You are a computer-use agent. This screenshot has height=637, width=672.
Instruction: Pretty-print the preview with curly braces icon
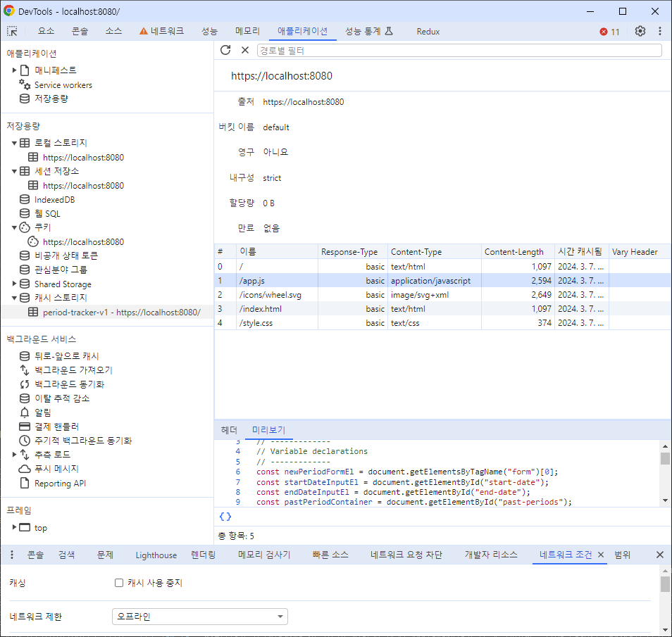click(x=225, y=517)
